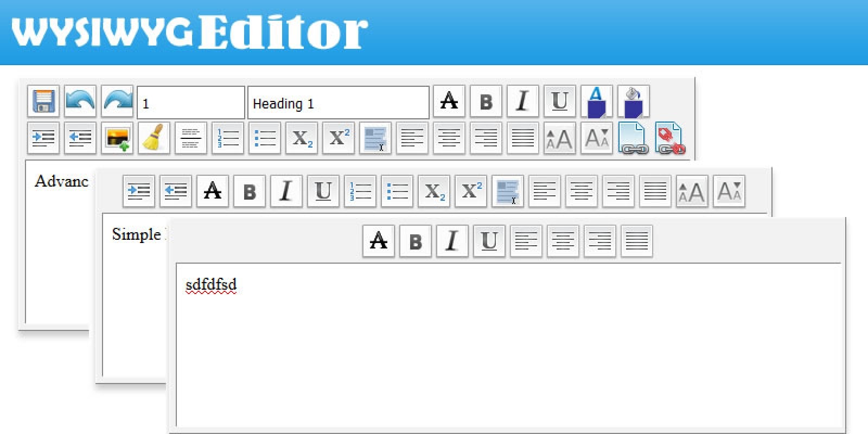Align text right in the front editor

[x=600, y=241]
